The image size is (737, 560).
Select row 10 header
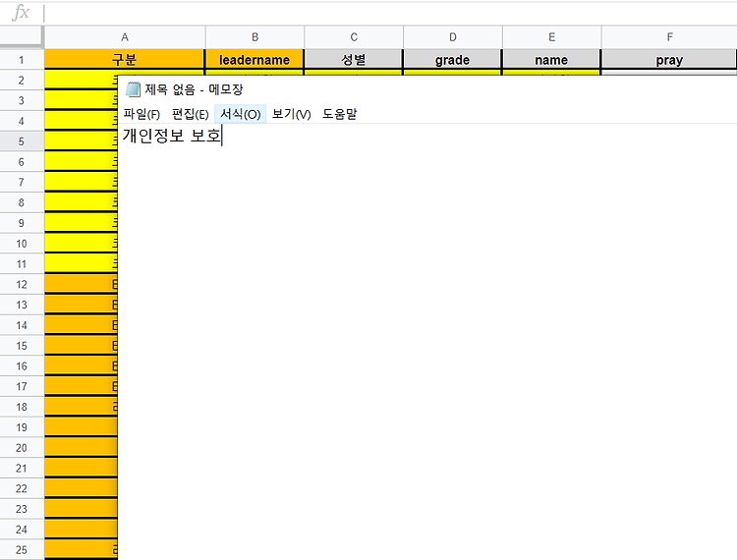(x=22, y=244)
